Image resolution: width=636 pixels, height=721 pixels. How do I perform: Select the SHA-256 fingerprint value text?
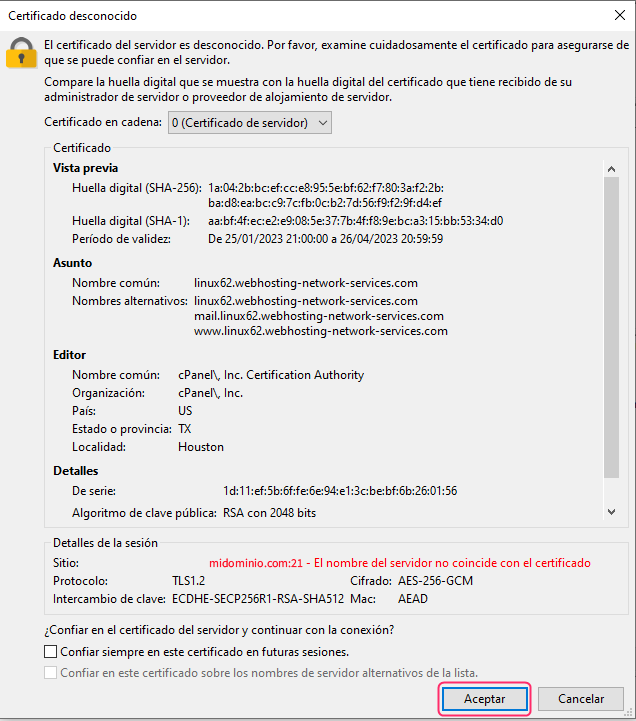tap(326, 195)
